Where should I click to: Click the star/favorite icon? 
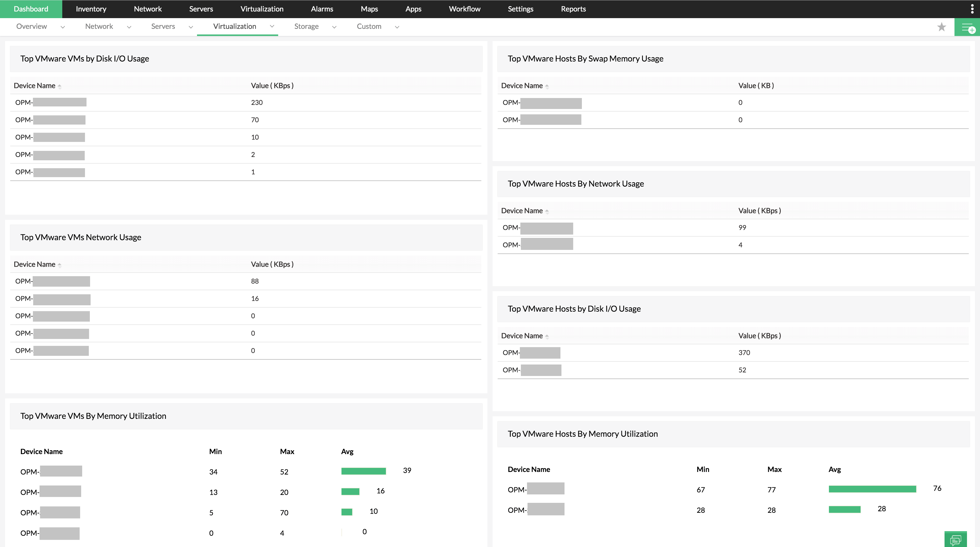tap(942, 27)
